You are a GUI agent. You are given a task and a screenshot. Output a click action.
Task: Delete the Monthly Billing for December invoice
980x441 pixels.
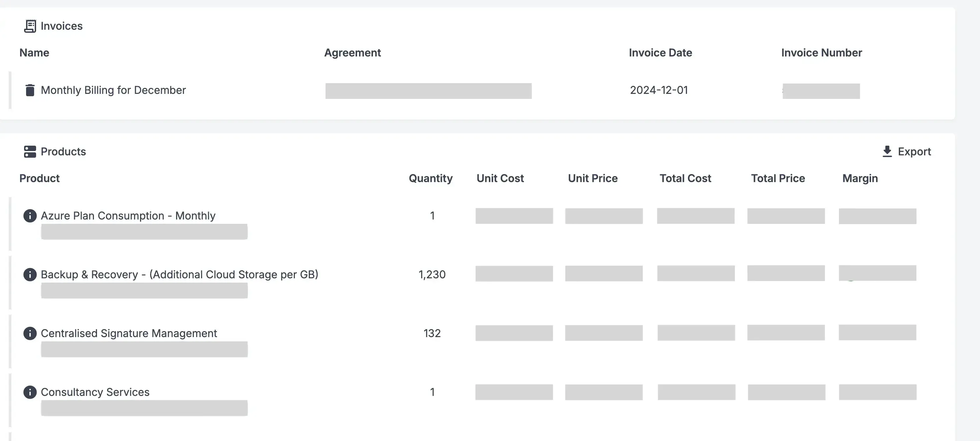click(x=30, y=90)
